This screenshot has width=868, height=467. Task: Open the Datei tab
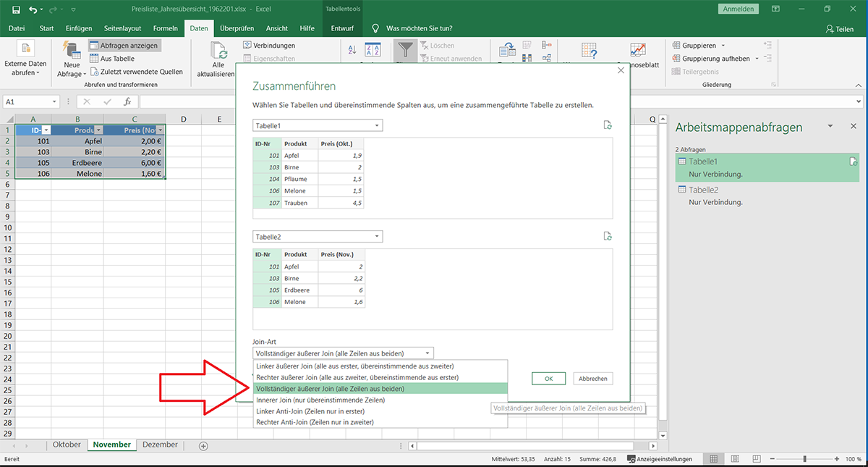click(16, 28)
